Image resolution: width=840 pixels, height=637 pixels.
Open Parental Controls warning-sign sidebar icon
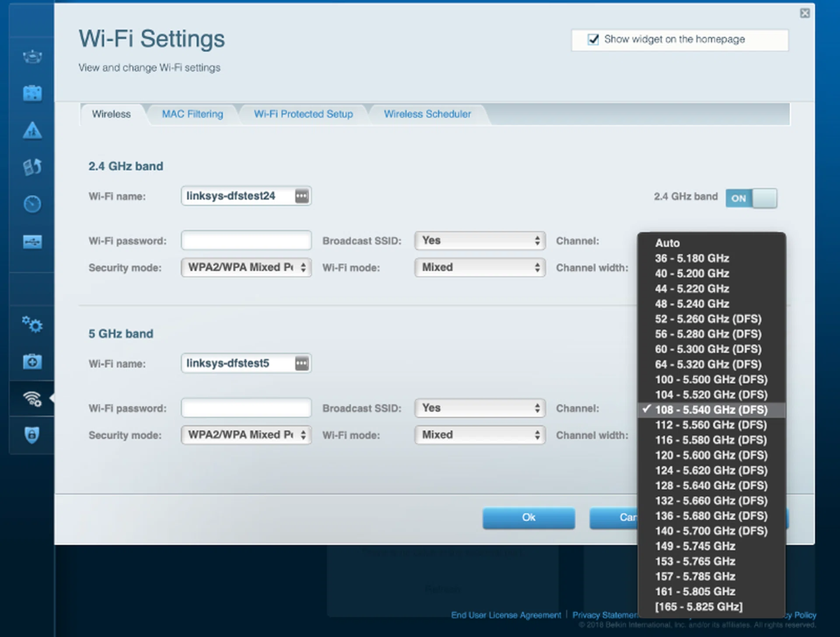click(32, 130)
